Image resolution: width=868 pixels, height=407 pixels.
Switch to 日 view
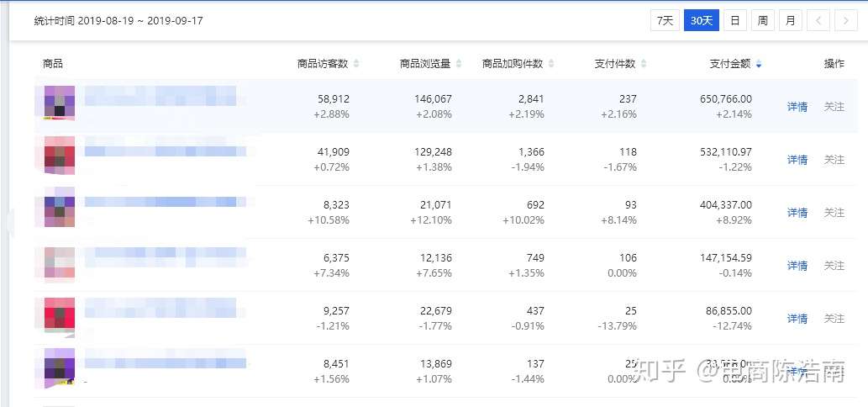click(735, 21)
